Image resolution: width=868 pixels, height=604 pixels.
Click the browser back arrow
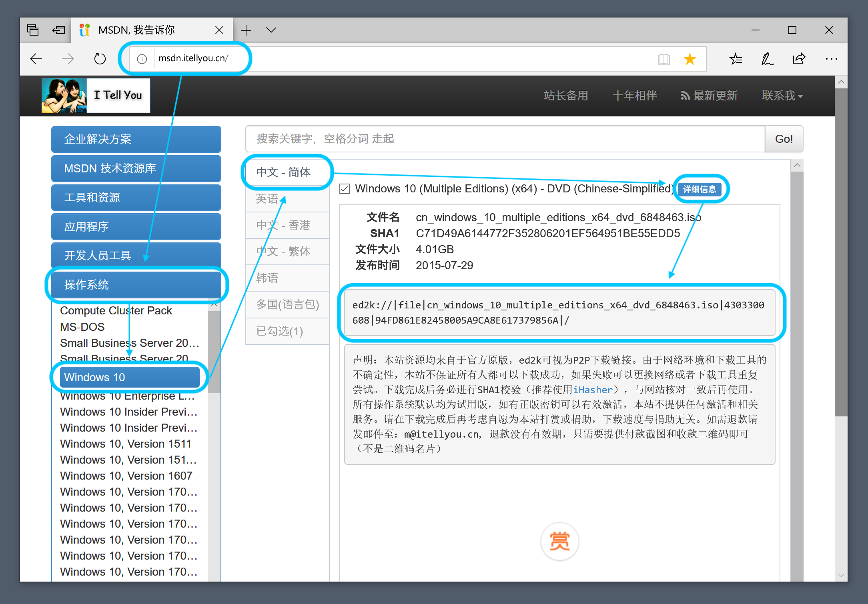pos(36,59)
